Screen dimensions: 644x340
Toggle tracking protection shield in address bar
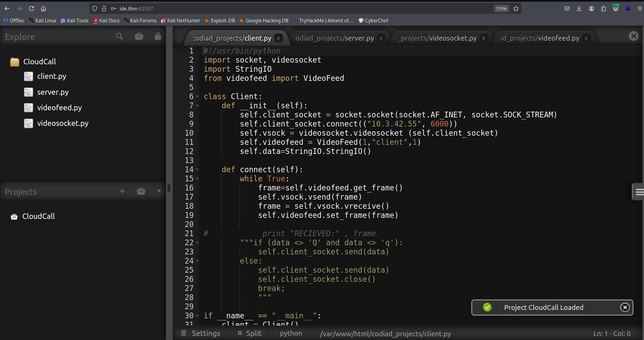pos(95,8)
